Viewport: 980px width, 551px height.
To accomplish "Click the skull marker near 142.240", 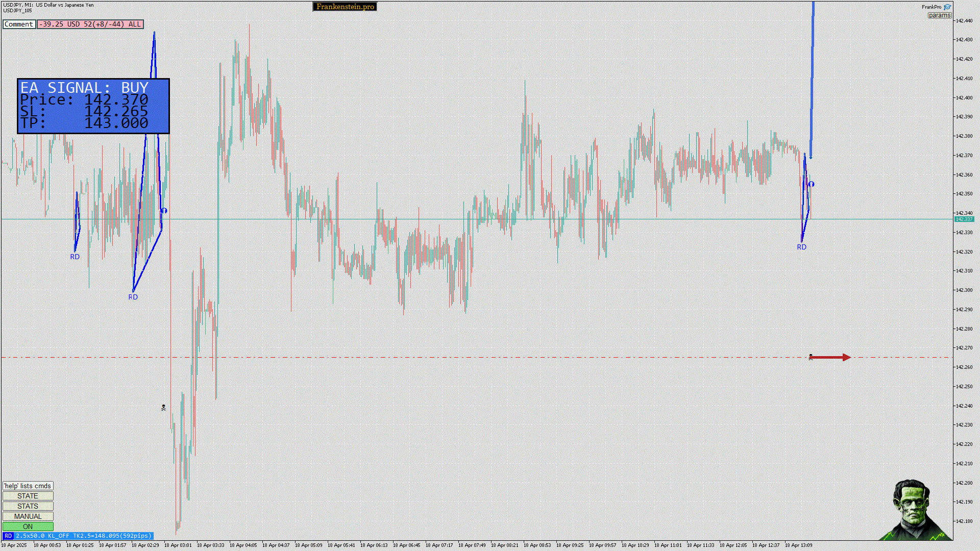I will pyautogui.click(x=163, y=408).
